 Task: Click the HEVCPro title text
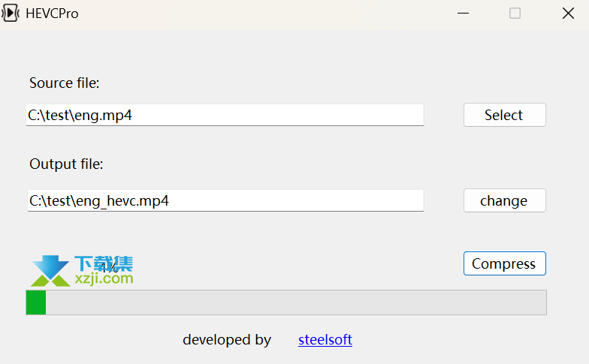pos(53,14)
